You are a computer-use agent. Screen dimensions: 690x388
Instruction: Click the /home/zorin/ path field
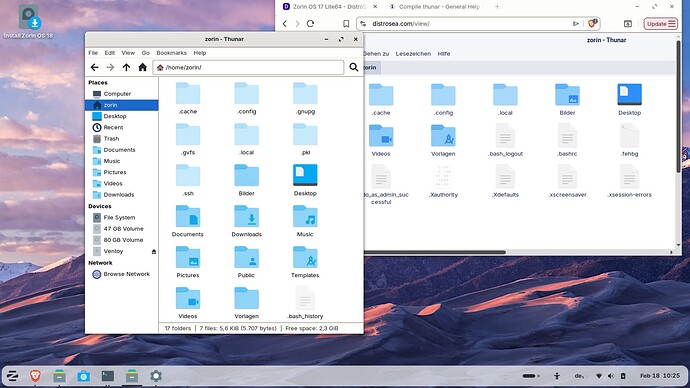click(248, 67)
